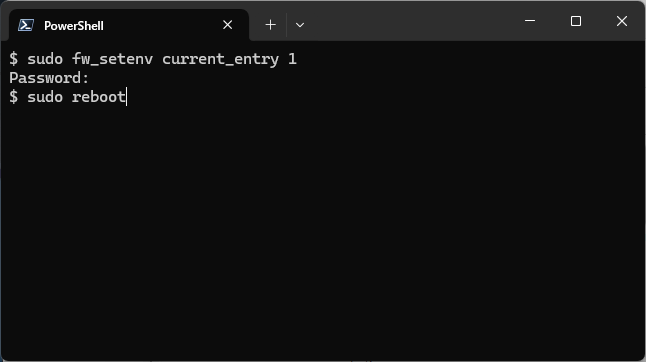Close the terminal window
Screen dimensions: 646x362
pyautogui.click(x=622, y=21)
